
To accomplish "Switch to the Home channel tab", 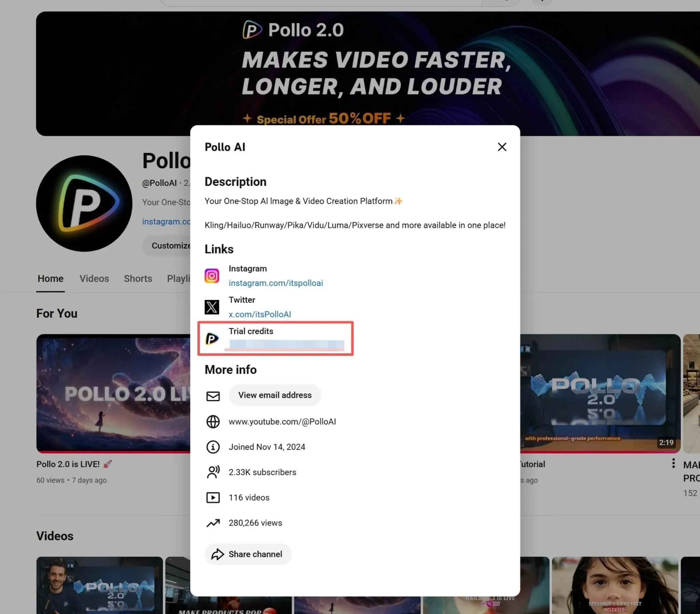I will (x=51, y=279).
